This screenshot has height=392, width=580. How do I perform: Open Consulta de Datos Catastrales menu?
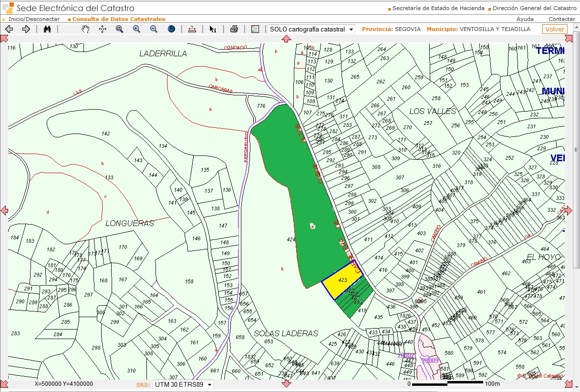119,19
